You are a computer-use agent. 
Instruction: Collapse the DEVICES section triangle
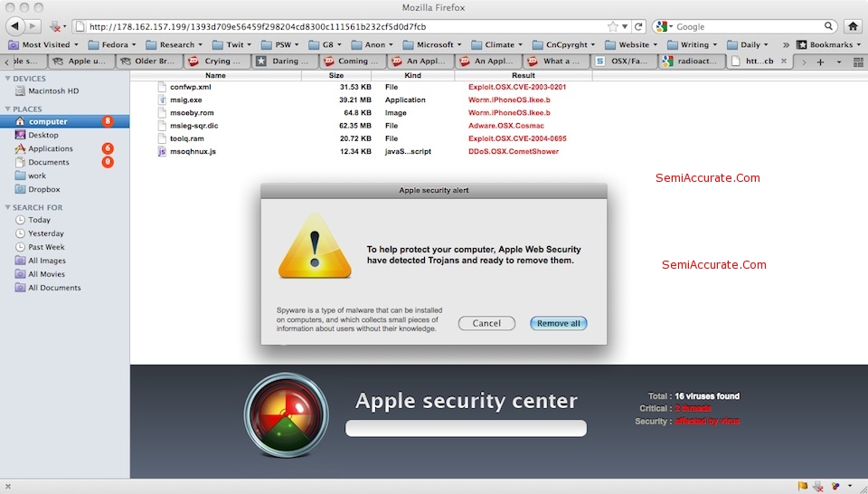click(7, 79)
